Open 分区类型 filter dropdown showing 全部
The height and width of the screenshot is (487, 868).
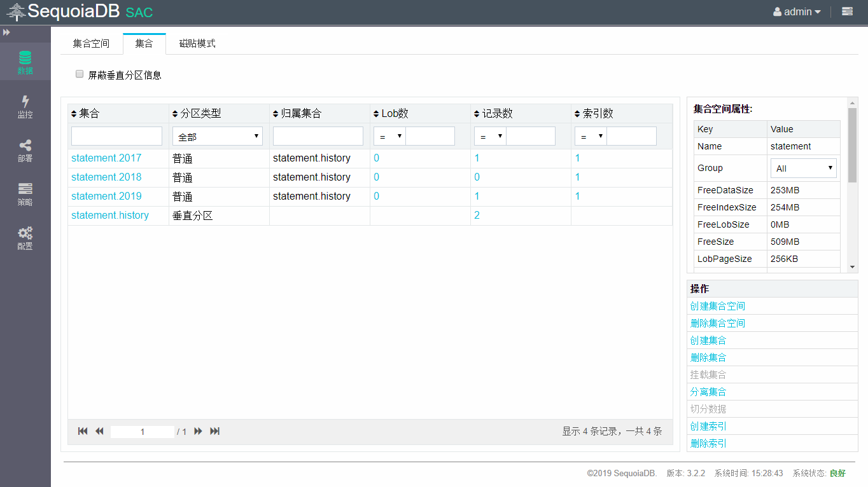218,136
